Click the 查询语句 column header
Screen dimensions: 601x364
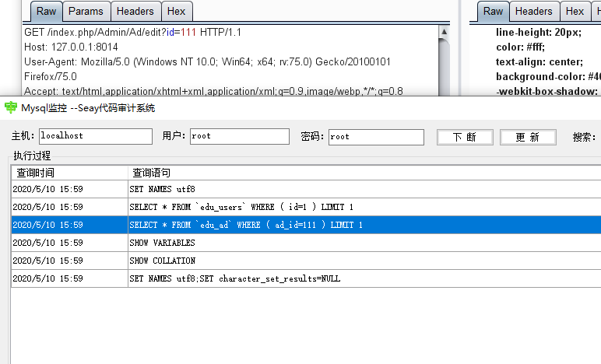click(x=364, y=173)
